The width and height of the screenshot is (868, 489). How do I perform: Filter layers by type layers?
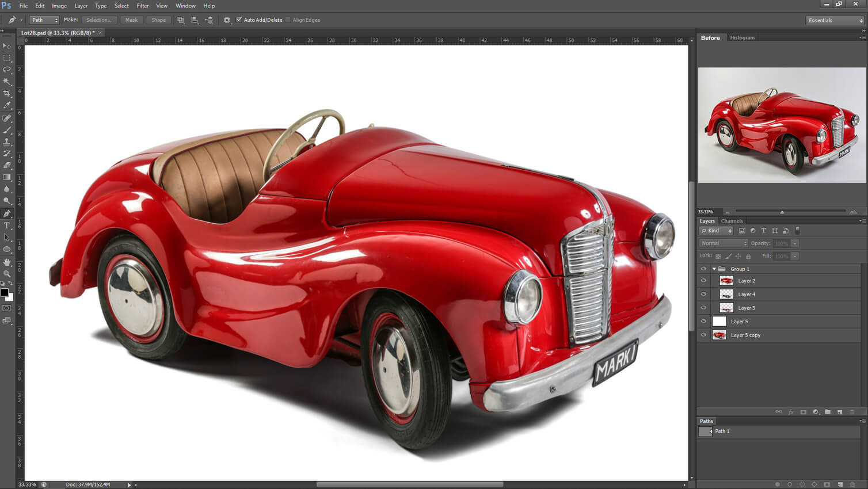(x=764, y=231)
